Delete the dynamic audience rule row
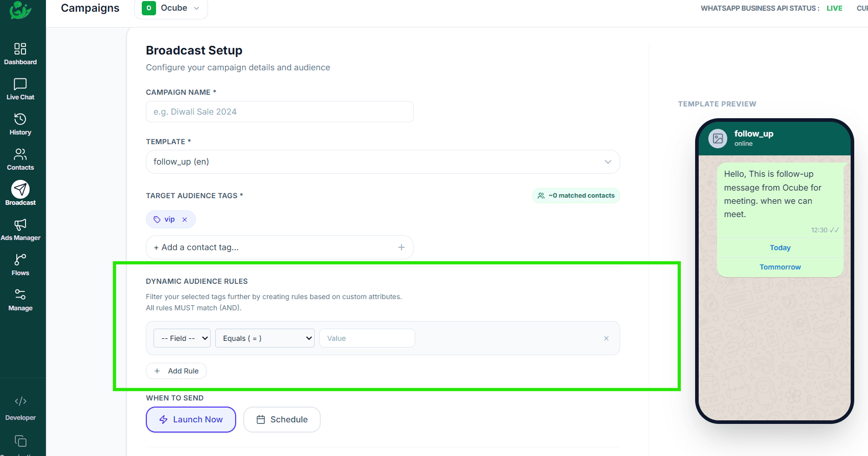Viewport: 868px width, 456px height. point(606,338)
